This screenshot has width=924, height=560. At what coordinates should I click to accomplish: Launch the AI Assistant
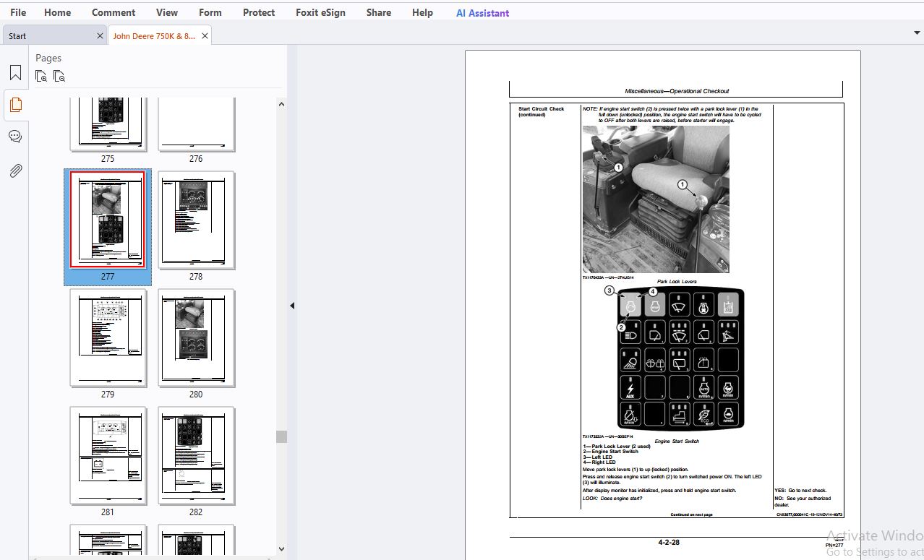(x=482, y=12)
